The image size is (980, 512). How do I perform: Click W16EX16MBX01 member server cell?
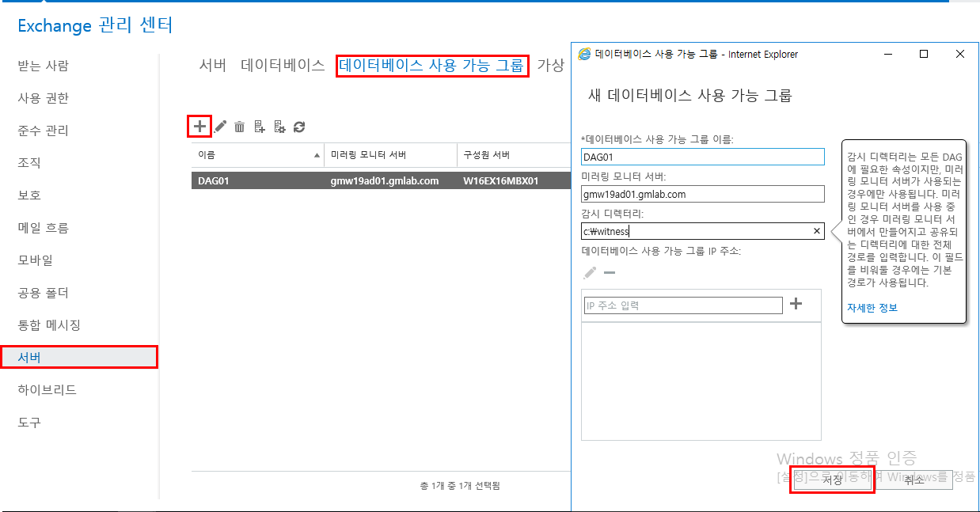tap(501, 180)
